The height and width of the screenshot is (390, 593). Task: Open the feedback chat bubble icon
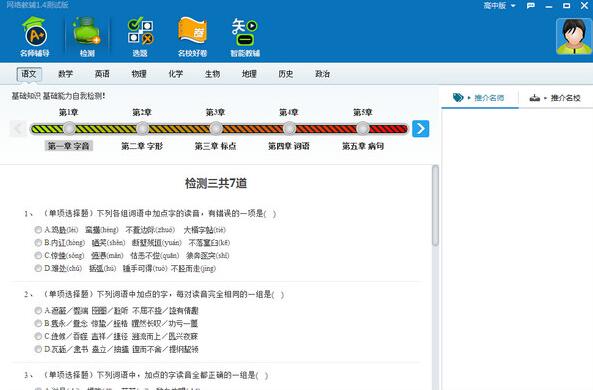click(x=531, y=6)
